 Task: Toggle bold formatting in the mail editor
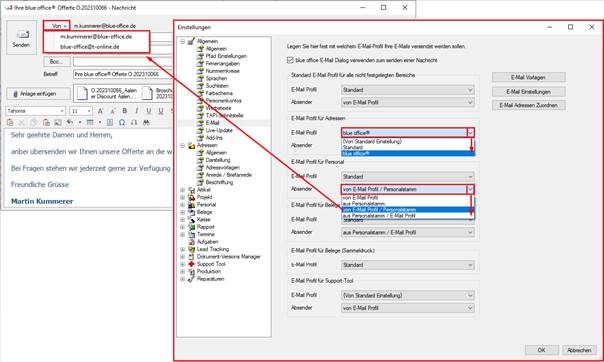click(x=125, y=111)
